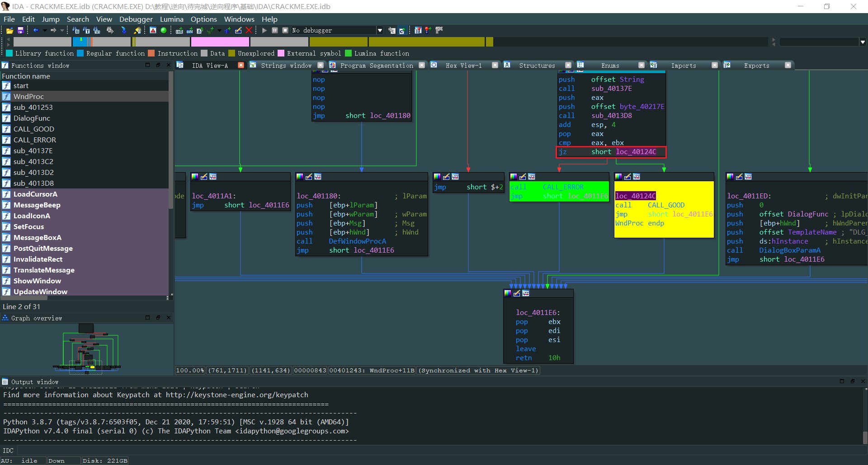Click the Jump back arrow icon
This screenshot has height=465, width=868.
pos(36,30)
